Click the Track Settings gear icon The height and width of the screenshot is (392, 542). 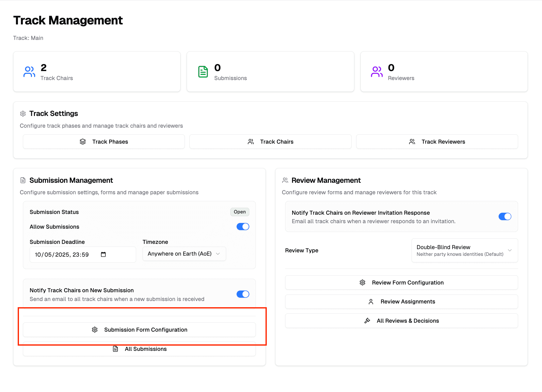click(x=23, y=113)
